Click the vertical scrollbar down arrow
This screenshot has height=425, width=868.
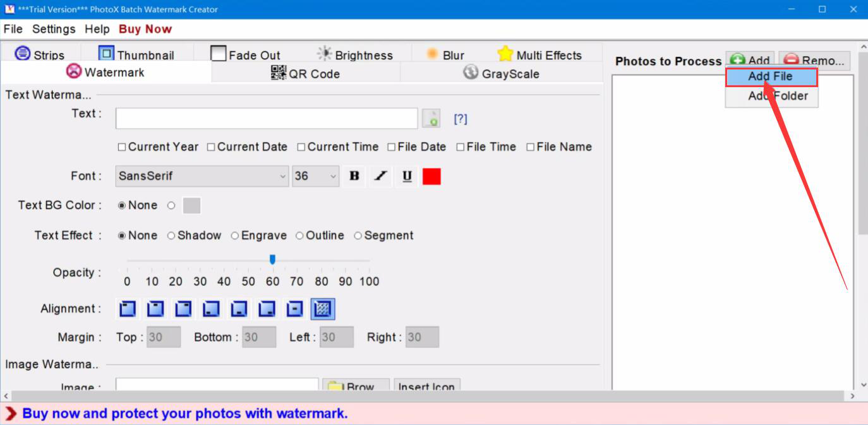863,385
